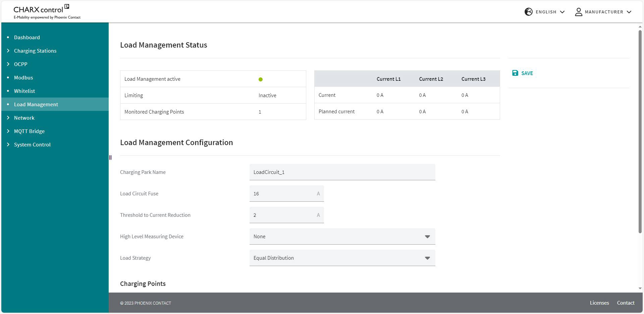Screen dimensions: 644x314
Task: Click the vertical page scrollbar
Action: tap(640, 131)
